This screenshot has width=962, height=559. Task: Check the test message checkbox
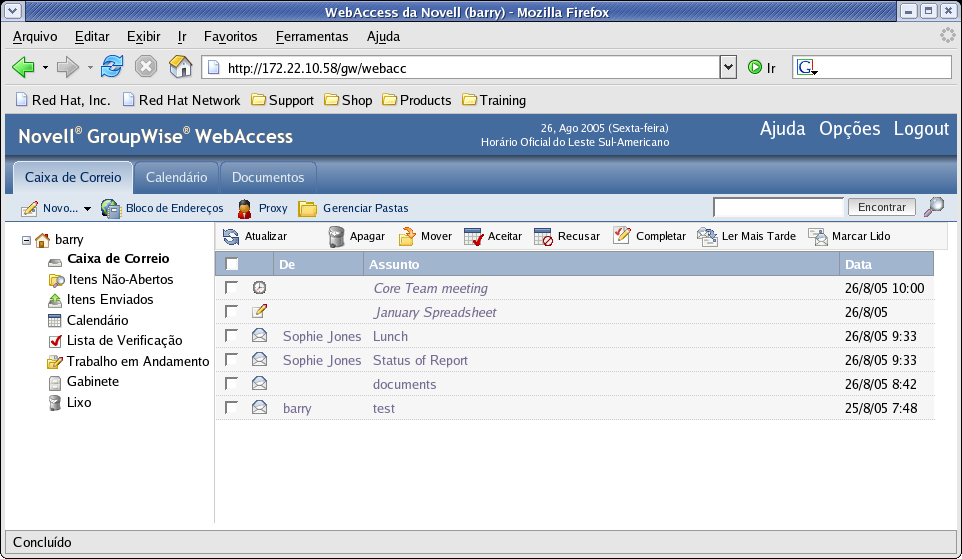click(x=231, y=407)
